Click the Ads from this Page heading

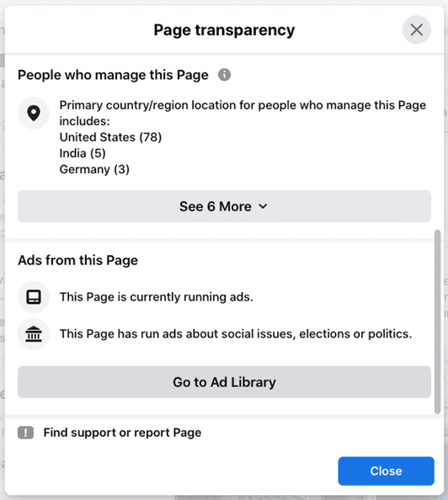tap(77, 260)
